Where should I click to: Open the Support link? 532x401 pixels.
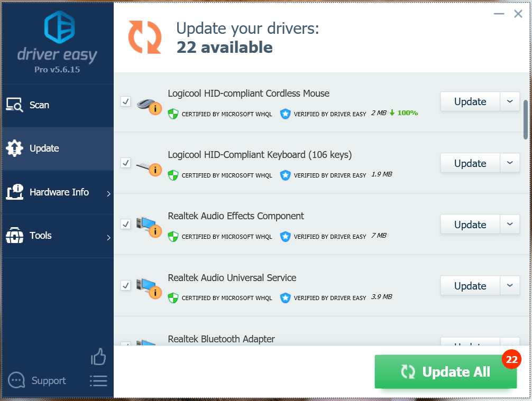49,381
